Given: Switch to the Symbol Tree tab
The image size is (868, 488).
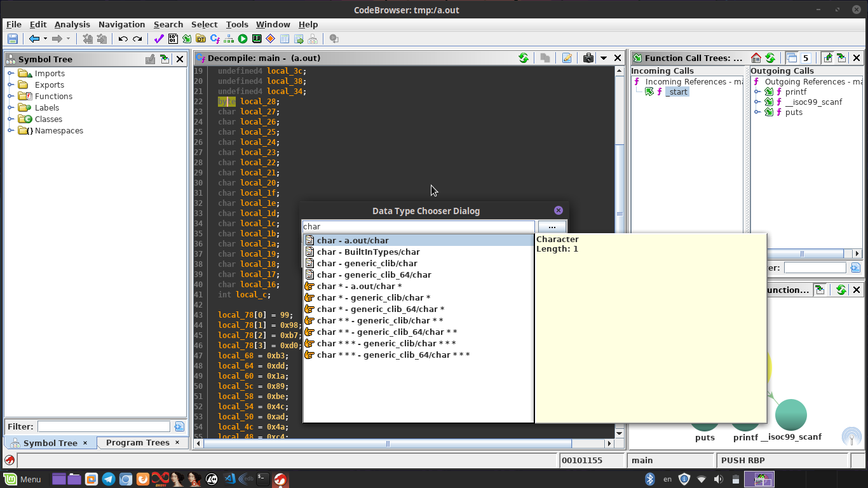Looking at the screenshot, I should pyautogui.click(x=50, y=443).
